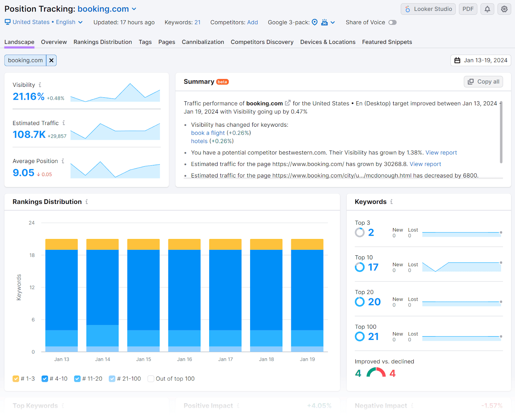
Task: Click the desktop device icon beside United States
Action: (7, 22)
